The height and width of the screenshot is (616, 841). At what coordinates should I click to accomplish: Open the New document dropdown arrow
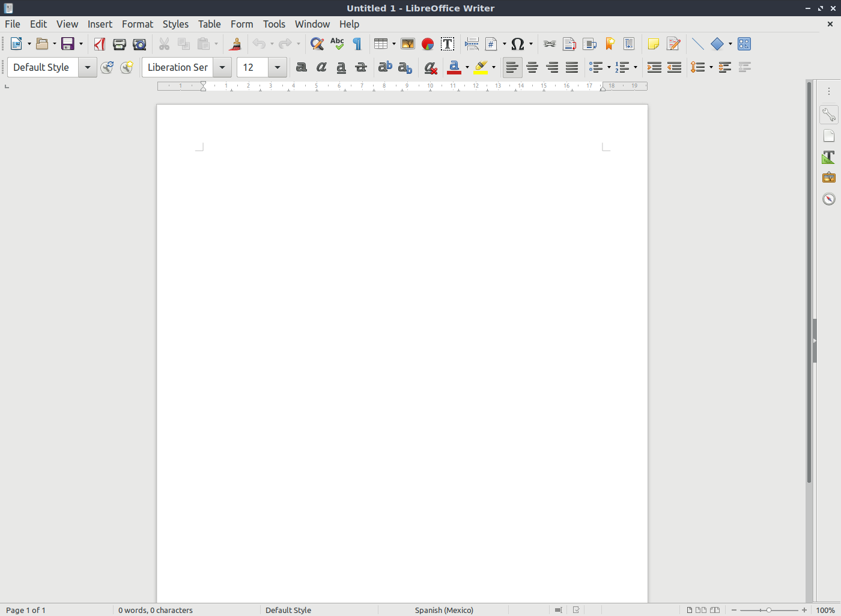tap(29, 44)
